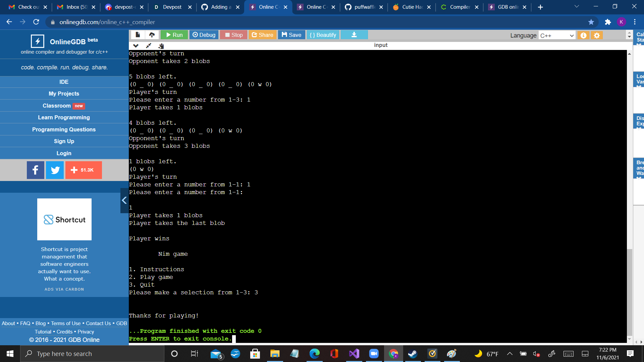Click the console vertical scrollbar
This screenshot has width=644, height=362.
[630, 291]
